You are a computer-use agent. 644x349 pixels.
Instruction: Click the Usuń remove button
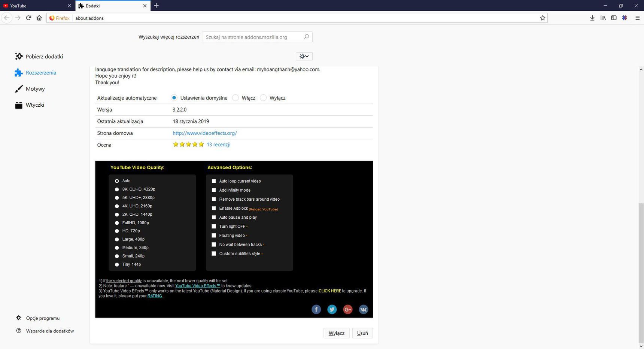click(362, 333)
